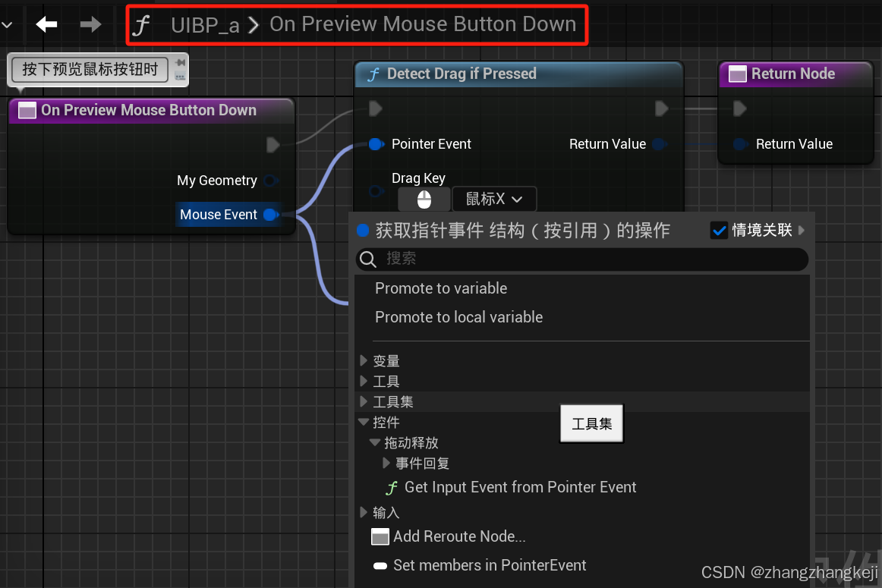882x588 pixels.
Task: Expand the 输入 category
Action: point(364,512)
